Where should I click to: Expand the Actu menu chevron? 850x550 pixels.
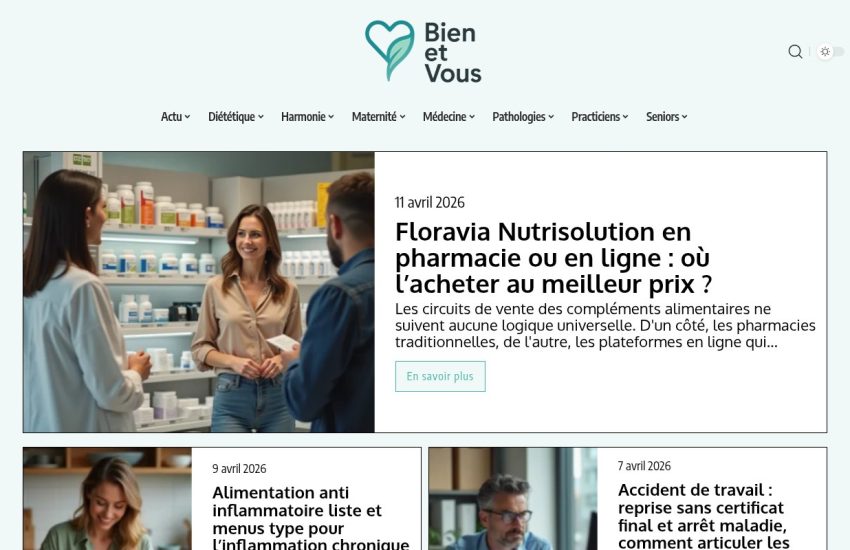(x=188, y=117)
